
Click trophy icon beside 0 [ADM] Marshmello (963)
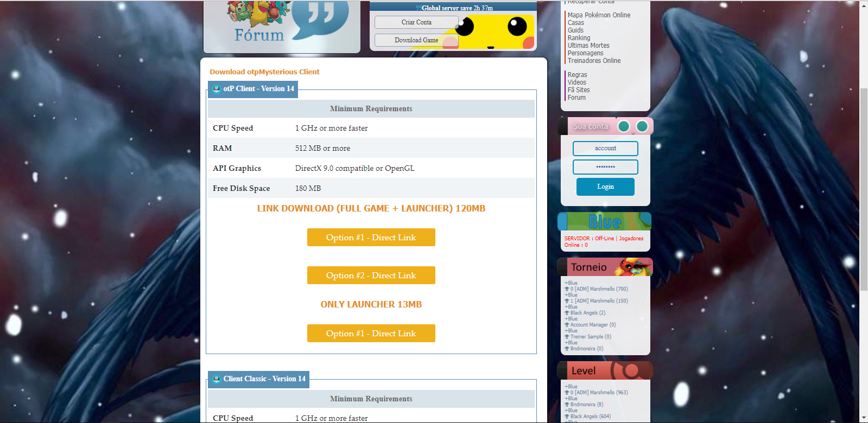pyautogui.click(x=567, y=393)
